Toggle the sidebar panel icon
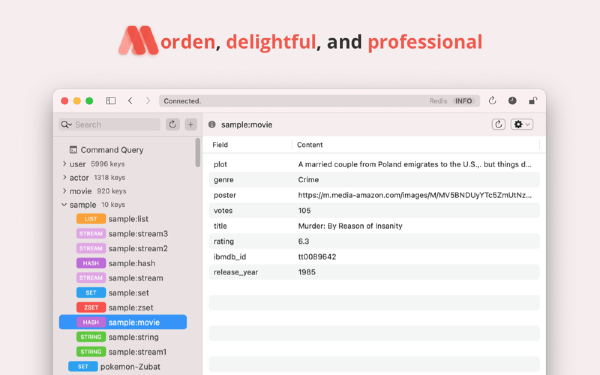 click(111, 101)
